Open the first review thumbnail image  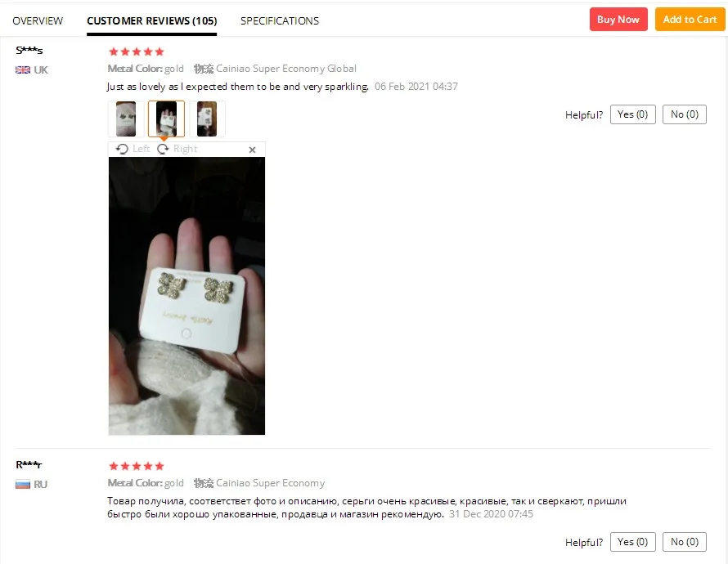tap(126, 119)
